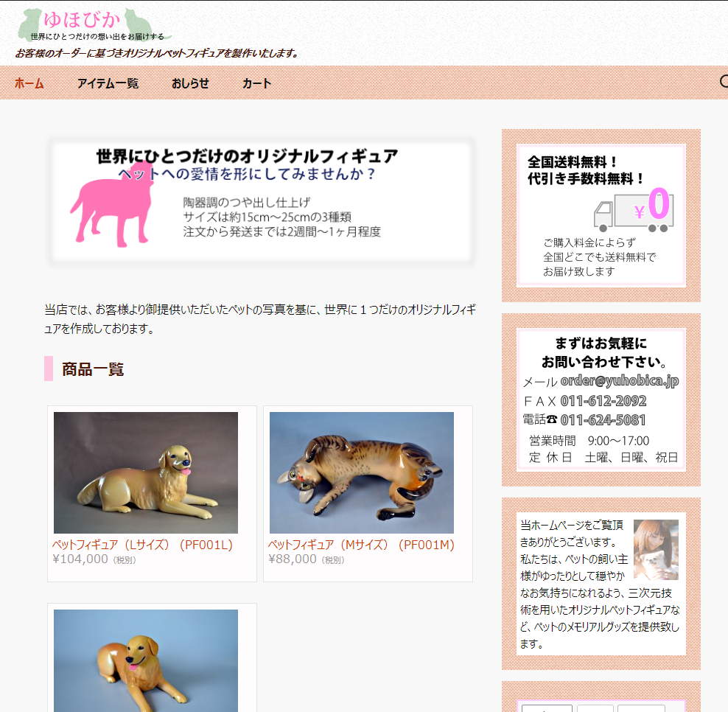Click the まずはお気軽に heading

601,343
